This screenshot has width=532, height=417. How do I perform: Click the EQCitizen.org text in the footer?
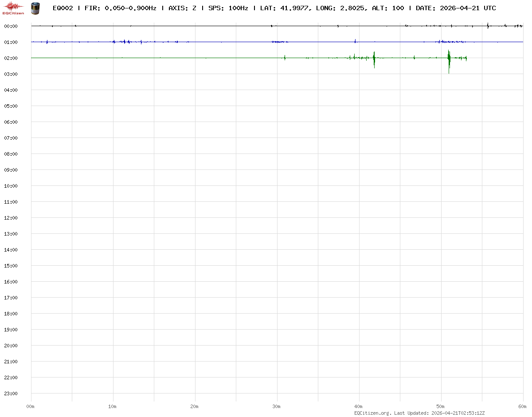[372, 413]
